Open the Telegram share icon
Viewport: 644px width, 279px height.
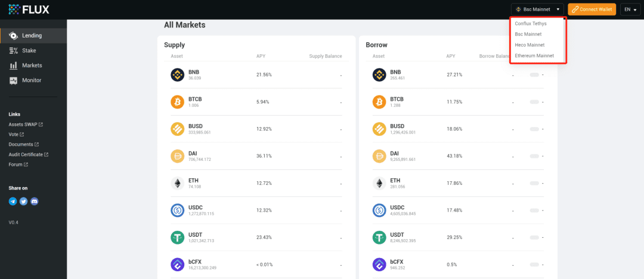(13, 201)
